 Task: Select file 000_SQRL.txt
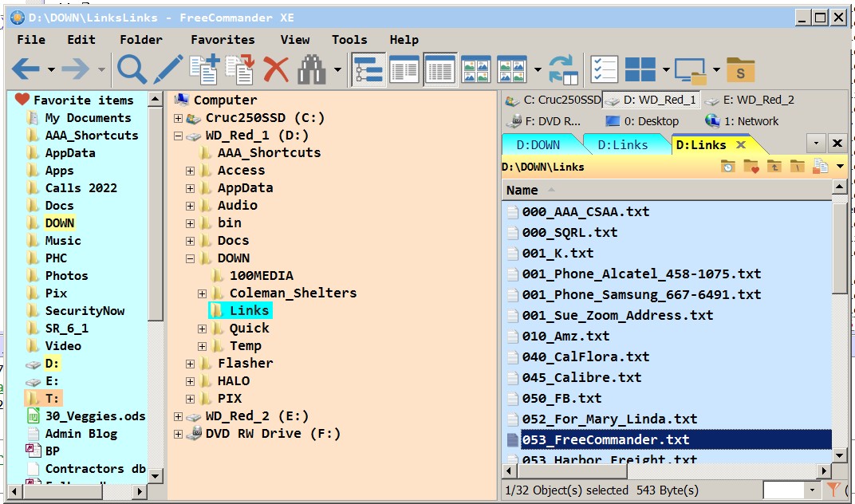coord(569,232)
